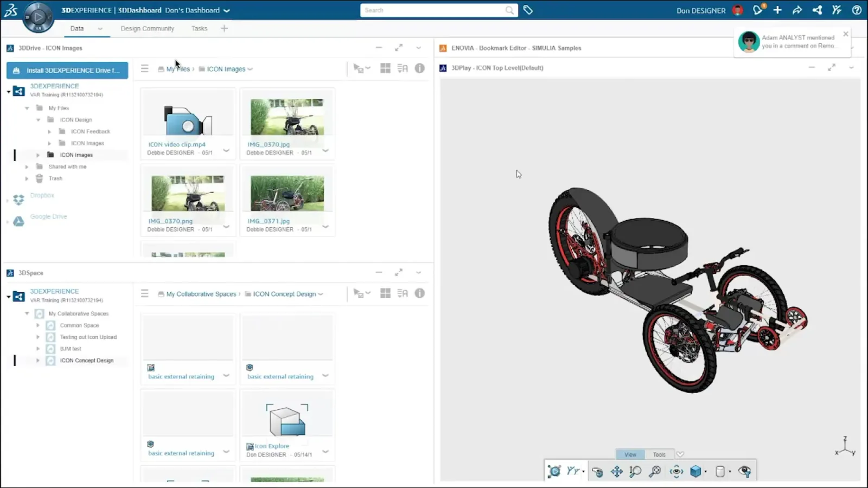This screenshot has height=488, width=868.
Task: Open 3DSpace selection actions dropdown
Action: [x=362, y=293]
